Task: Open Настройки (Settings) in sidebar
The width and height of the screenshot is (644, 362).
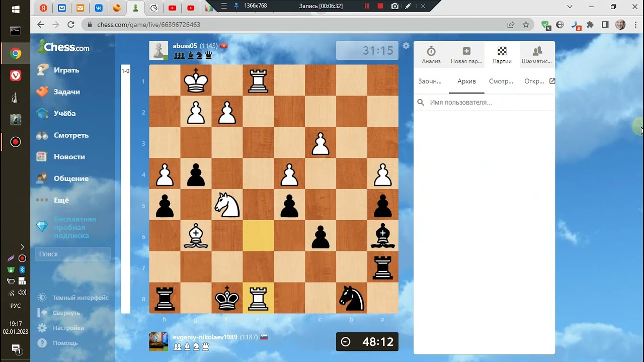Action: pos(61,328)
